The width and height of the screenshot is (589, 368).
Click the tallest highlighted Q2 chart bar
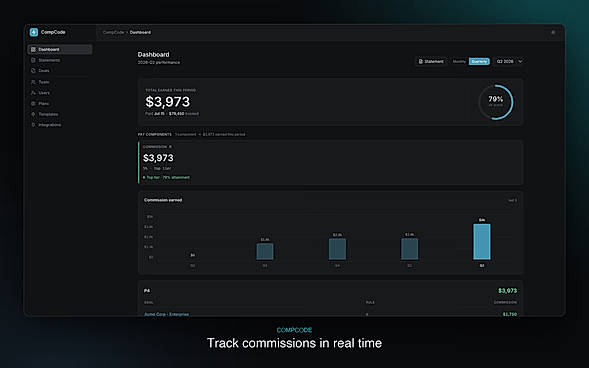tap(482, 242)
